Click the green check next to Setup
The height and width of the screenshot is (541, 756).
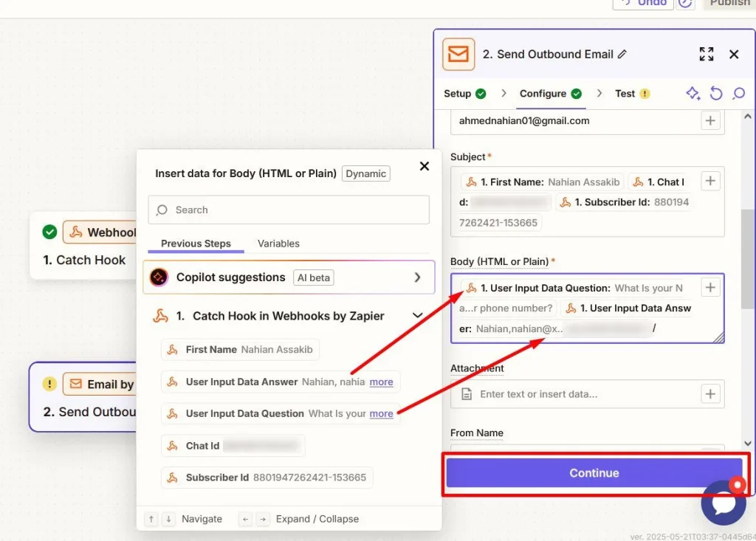pyautogui.click(x=481, y=94)
